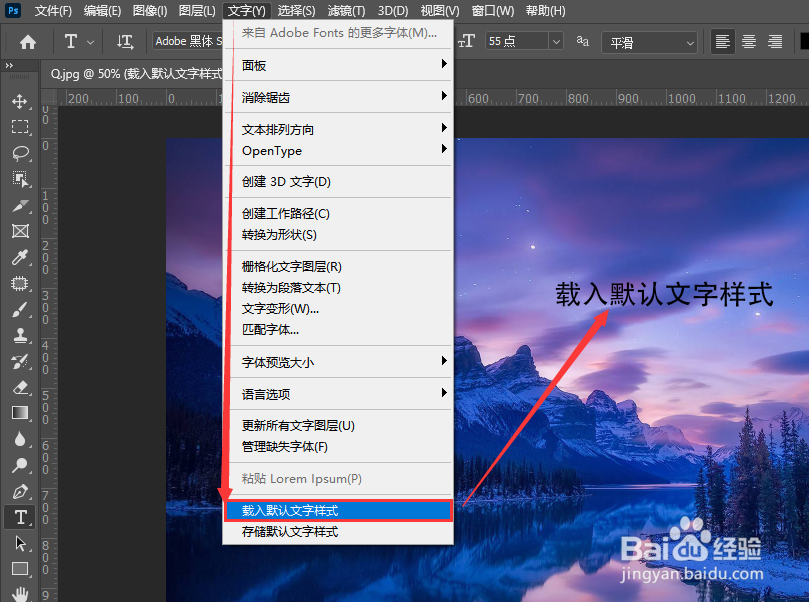Viewport: 809px width, 602px height.
Task: Open the 滤镜 menu
Action: (x=345, y=11)
